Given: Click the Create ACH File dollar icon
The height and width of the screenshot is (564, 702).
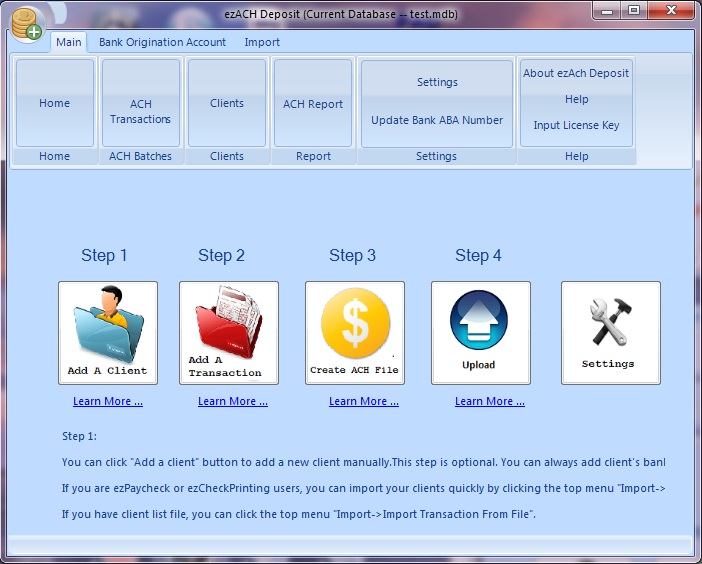Looking at the screenshot, I should (x=354, y=332).
